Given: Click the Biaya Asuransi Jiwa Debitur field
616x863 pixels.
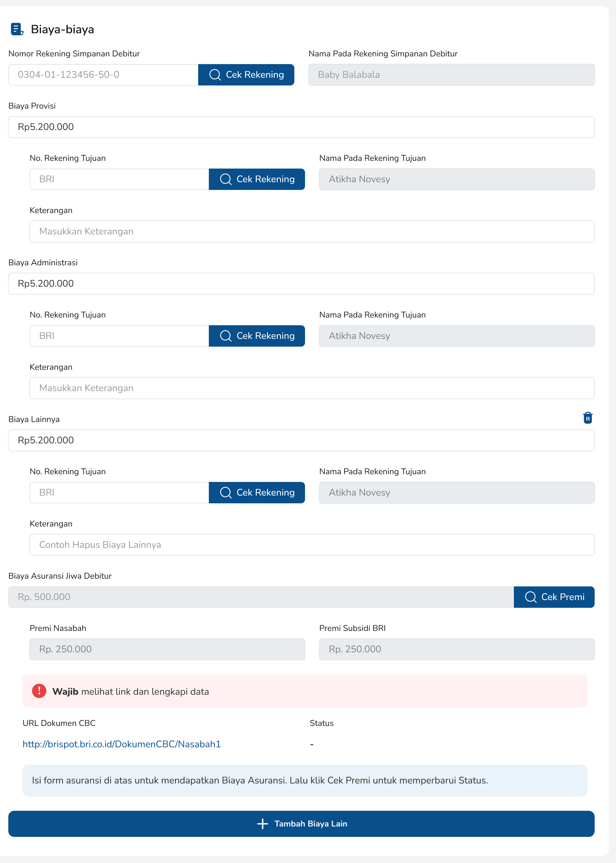Looking at the screenshot, I should coord(261,597).
